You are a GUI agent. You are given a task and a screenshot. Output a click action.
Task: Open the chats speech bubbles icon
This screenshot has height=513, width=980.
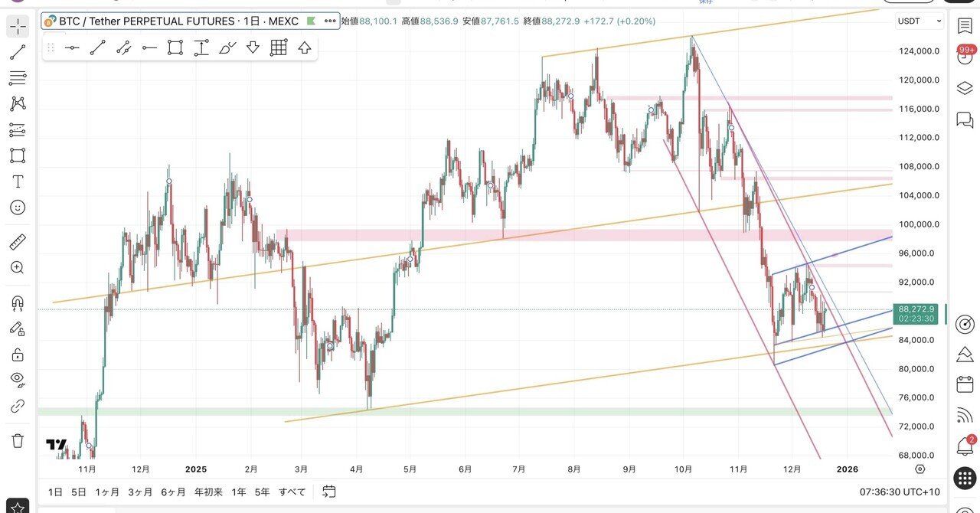(965, 120)
